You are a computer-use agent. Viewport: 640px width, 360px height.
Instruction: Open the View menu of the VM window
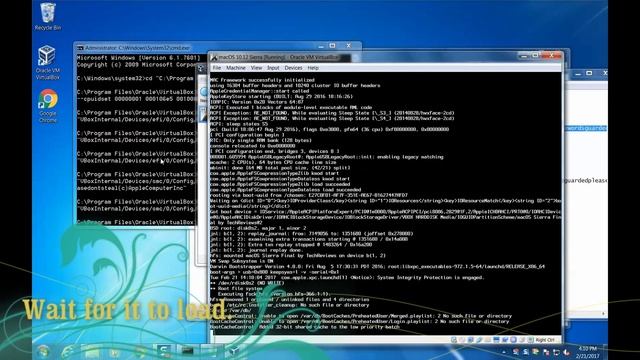point(256,68)
